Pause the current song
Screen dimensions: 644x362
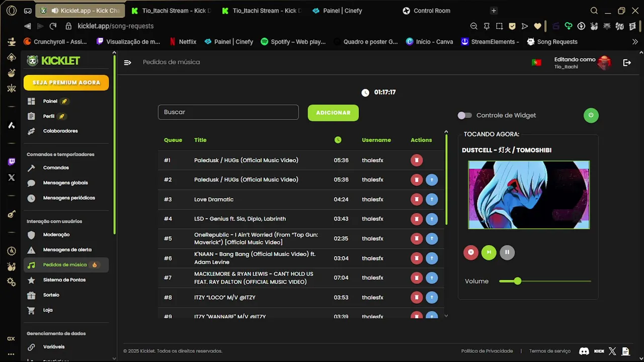click(507, 252)
